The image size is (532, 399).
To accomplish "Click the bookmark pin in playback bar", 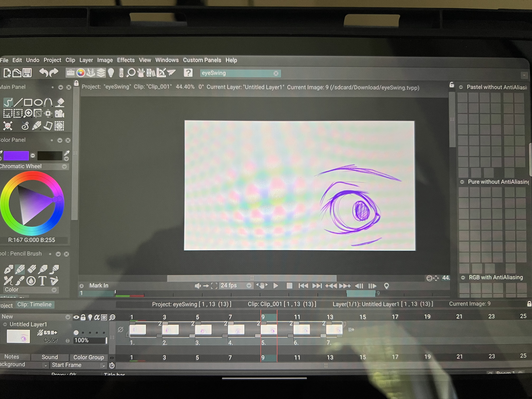I will point(386,286).
